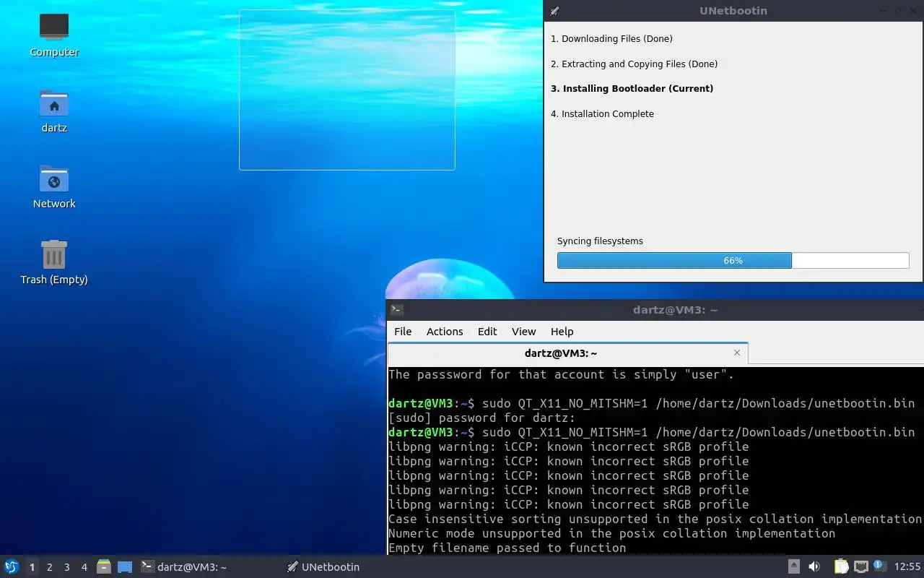Close the dartz@VM3 terminal tab
This screenshot has height=578, width=924.
[x=737, y=353]
